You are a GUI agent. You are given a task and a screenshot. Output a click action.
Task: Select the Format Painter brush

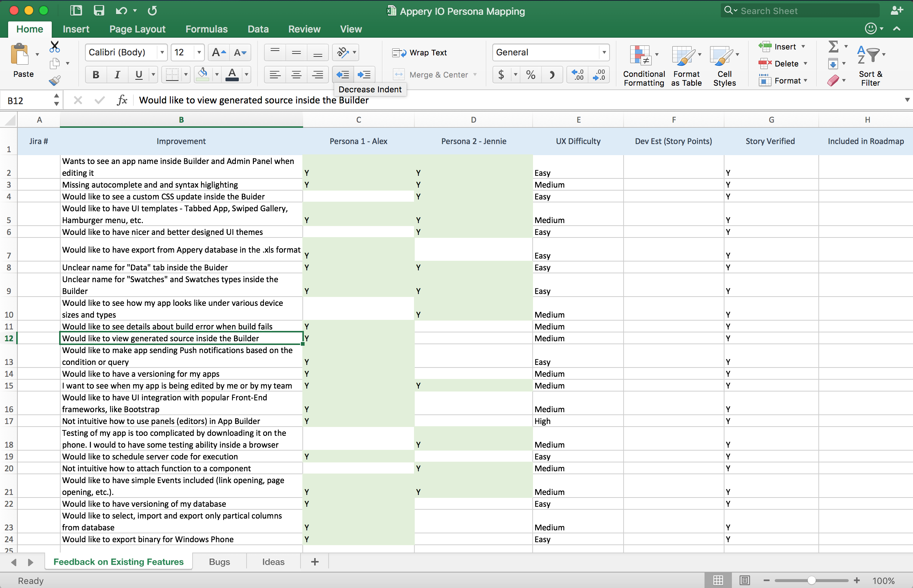[55, 80]
